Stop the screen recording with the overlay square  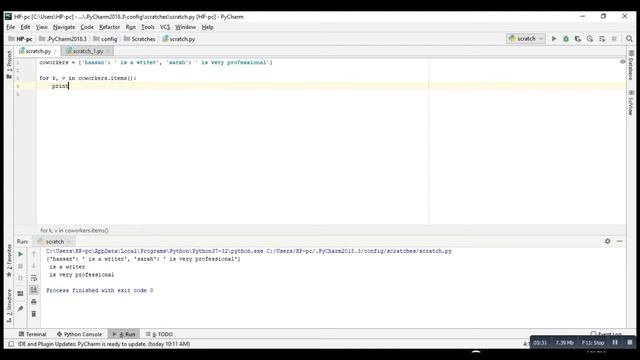click(x=629, y=342)
